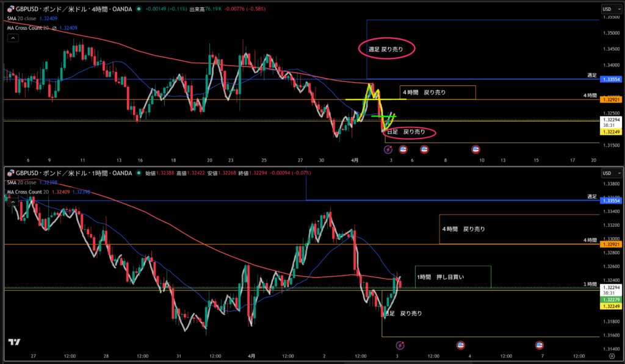
Task: Click the first US flag economic event in top chart
Action: tap(403, 149)
